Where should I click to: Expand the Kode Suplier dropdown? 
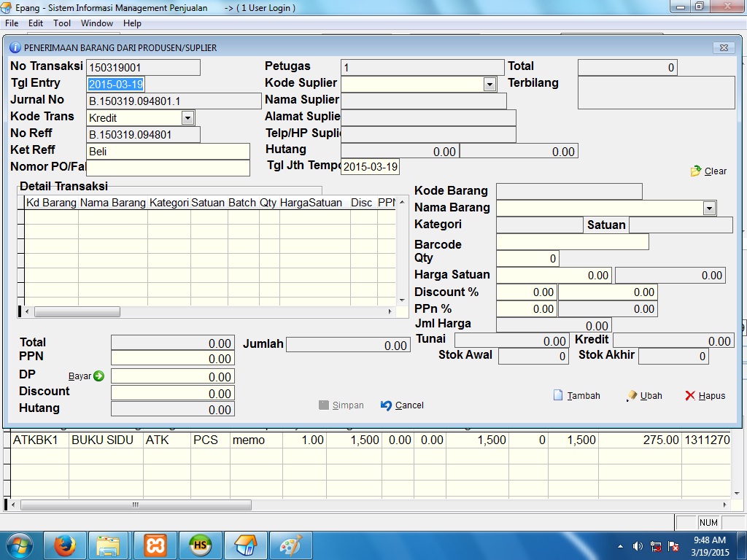point(489,85)
